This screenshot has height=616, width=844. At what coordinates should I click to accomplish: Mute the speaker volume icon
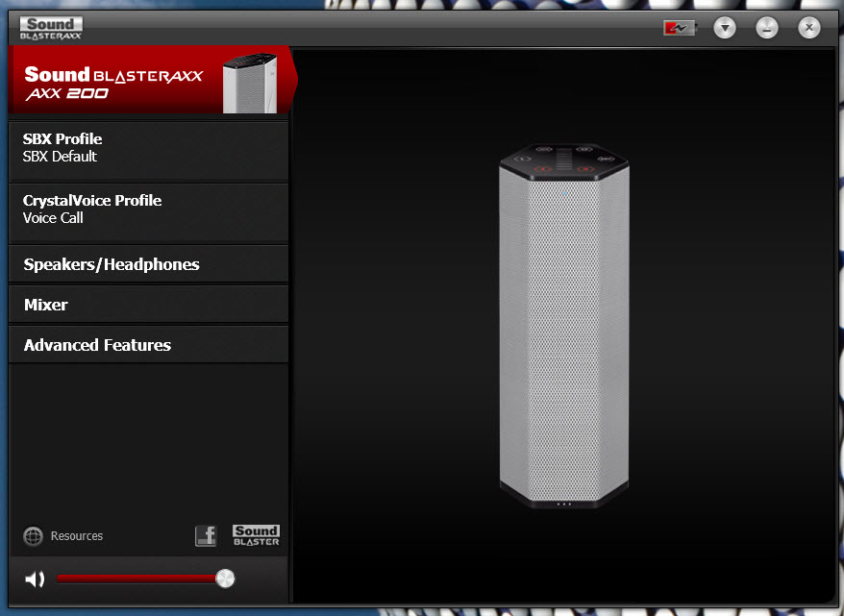coord(35,579)
